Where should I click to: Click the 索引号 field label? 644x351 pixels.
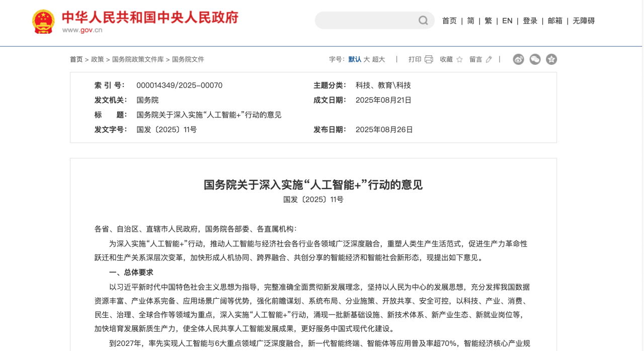109,85
